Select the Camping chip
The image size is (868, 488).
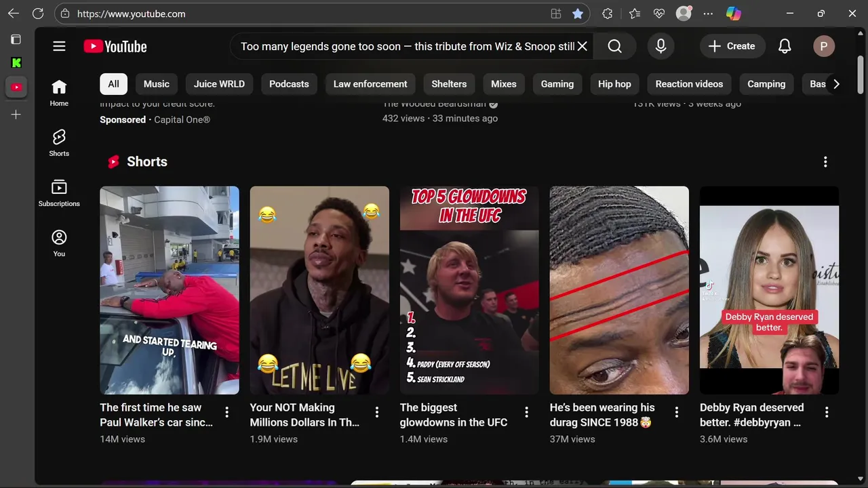[766, 84]
